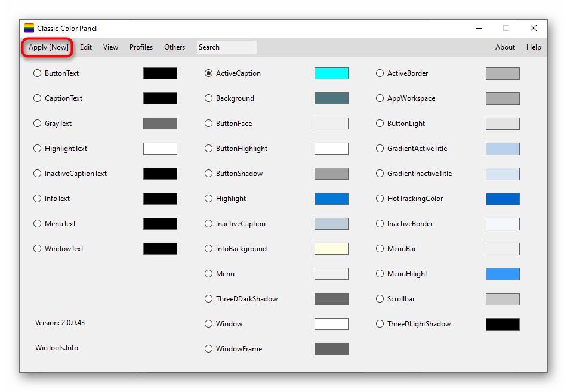Expand the Others menu
The height and width of the screenshot is (392, 567).
click(174, 47)
